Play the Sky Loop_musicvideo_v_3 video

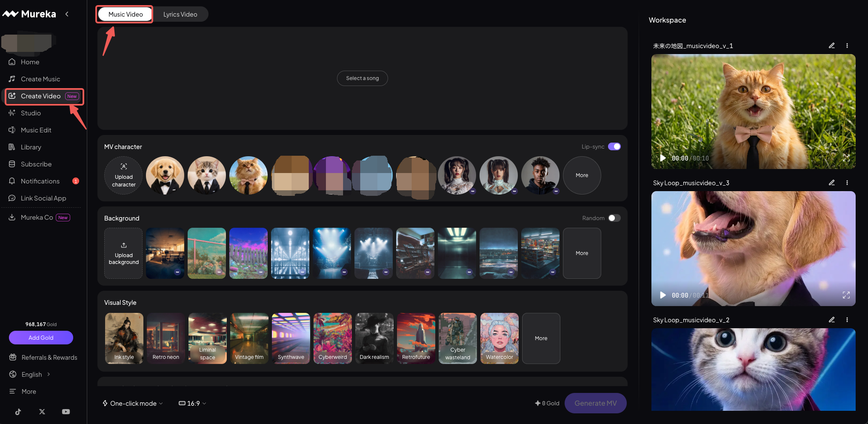click(662, 295)
